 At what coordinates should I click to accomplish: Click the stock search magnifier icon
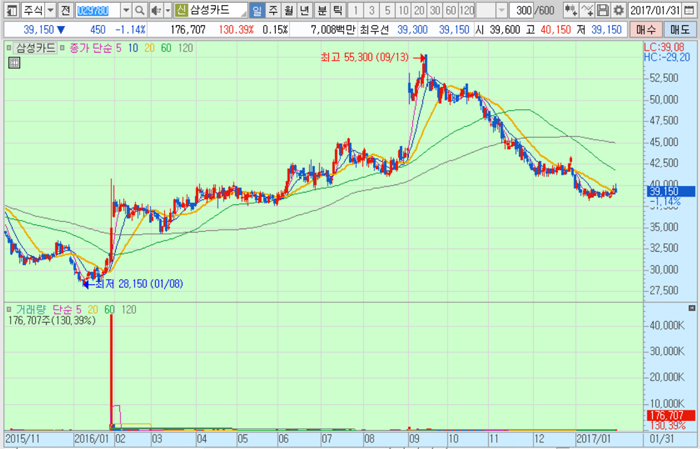pos(141,10)
